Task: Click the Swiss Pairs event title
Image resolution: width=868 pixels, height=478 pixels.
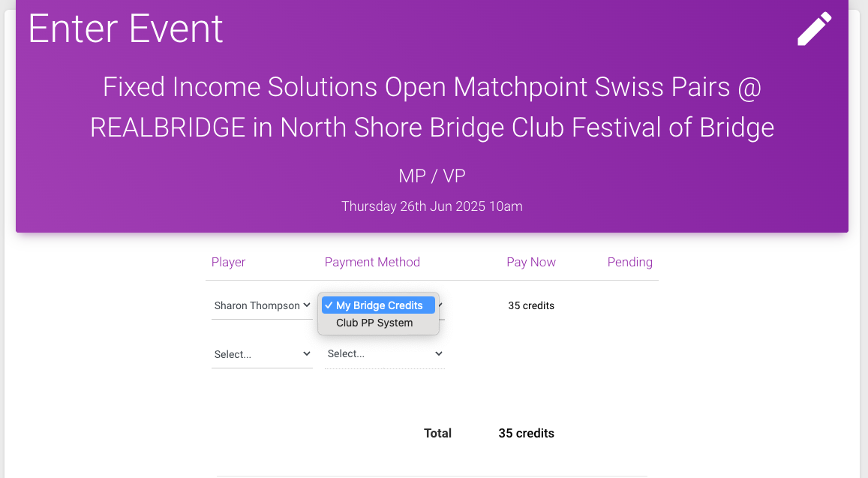Action: click(432, 107)
